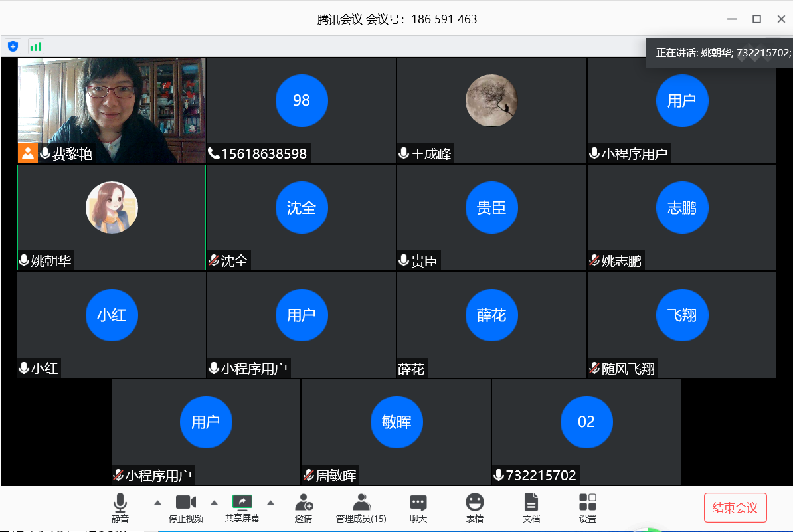Click the 结束会议 end meeting button
The image size is (793, 532).
tap(735, 507)
